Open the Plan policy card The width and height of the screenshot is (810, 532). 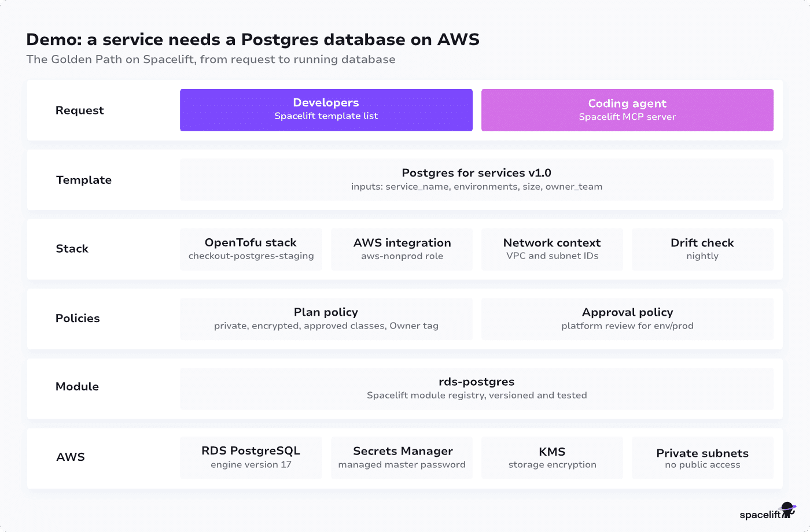click(326, 319)
